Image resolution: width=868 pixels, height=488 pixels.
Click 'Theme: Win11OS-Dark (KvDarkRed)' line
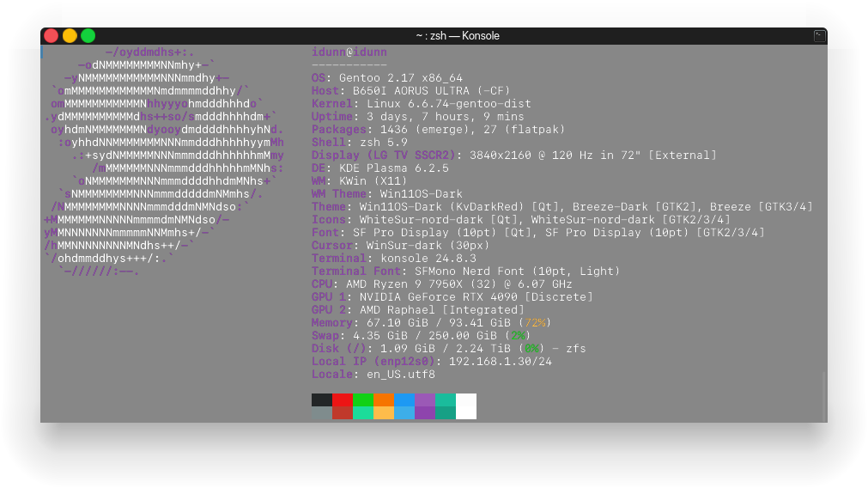[561, 206]
